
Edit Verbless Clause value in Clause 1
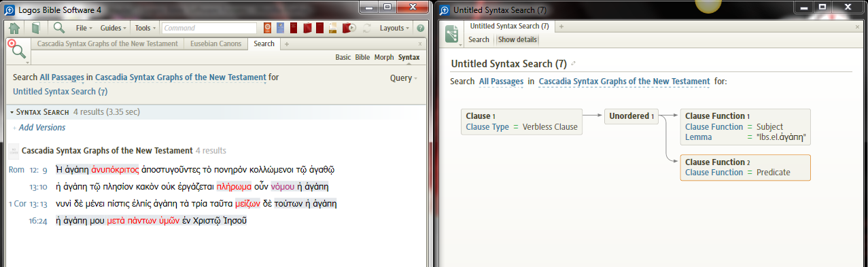550,127
